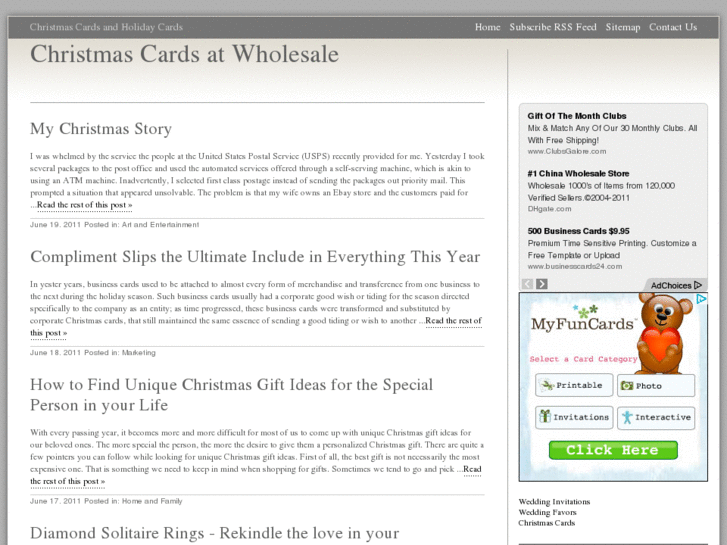727x545 pixels.
Task: Click the next ad arrow icon
Action: (x=542, y=284)
